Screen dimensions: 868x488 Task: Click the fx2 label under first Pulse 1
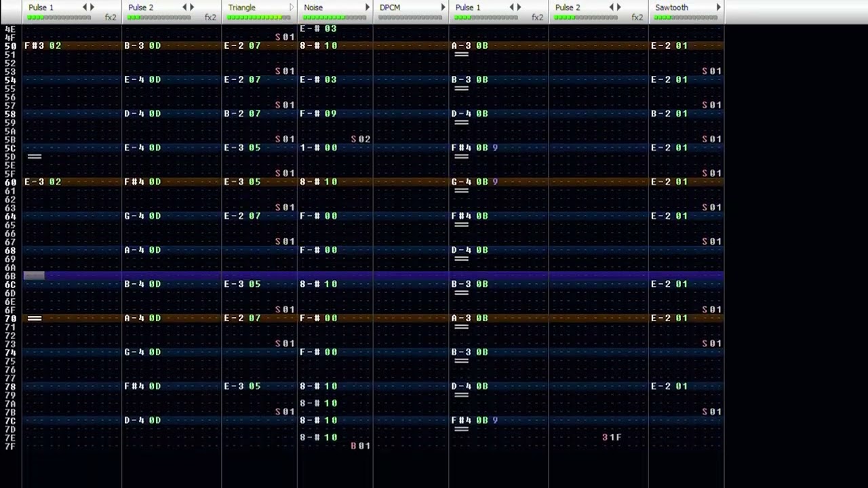tap(111, 18)
